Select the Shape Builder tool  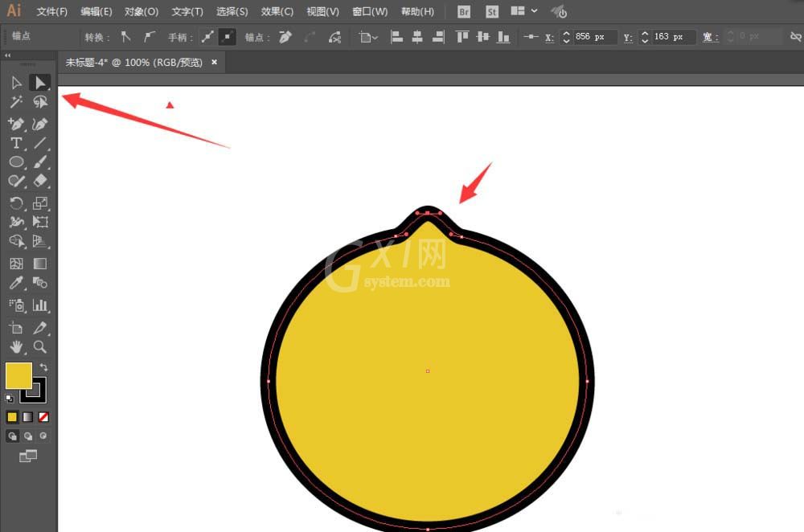(x=16, y=241)
